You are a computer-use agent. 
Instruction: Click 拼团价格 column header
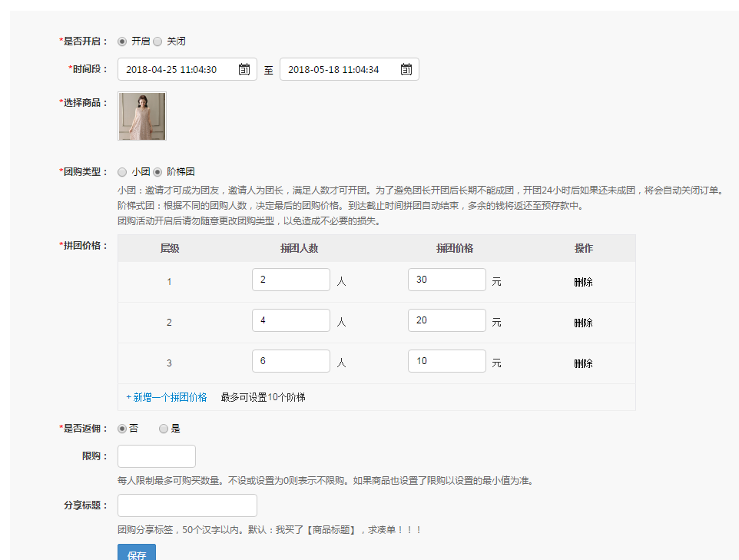point(455,248)
